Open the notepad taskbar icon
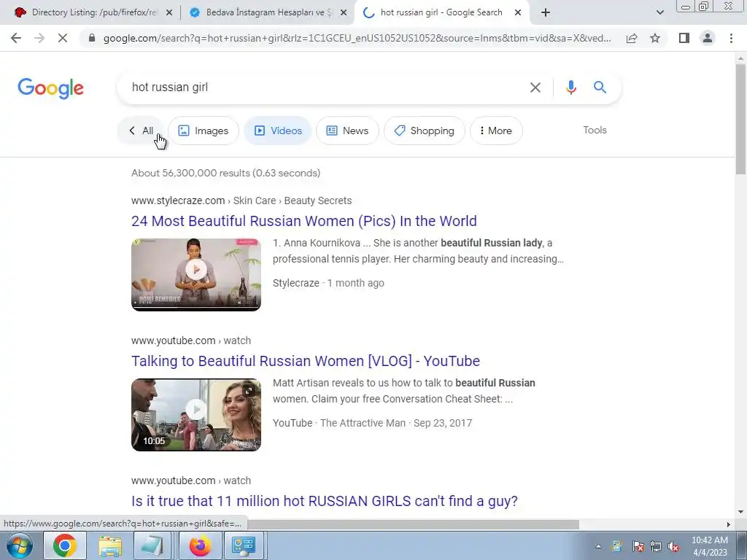The image size is (747, 560). pyautogui.click(x=152, y=545)
